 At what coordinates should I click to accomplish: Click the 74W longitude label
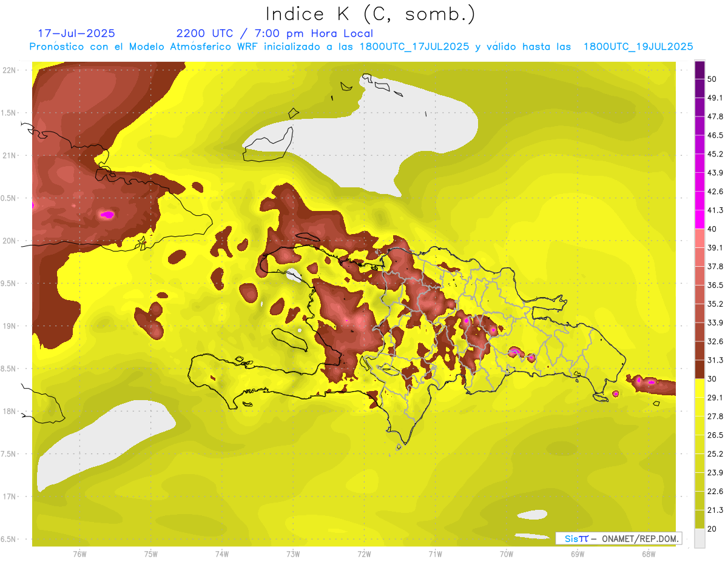click(222, 554)
